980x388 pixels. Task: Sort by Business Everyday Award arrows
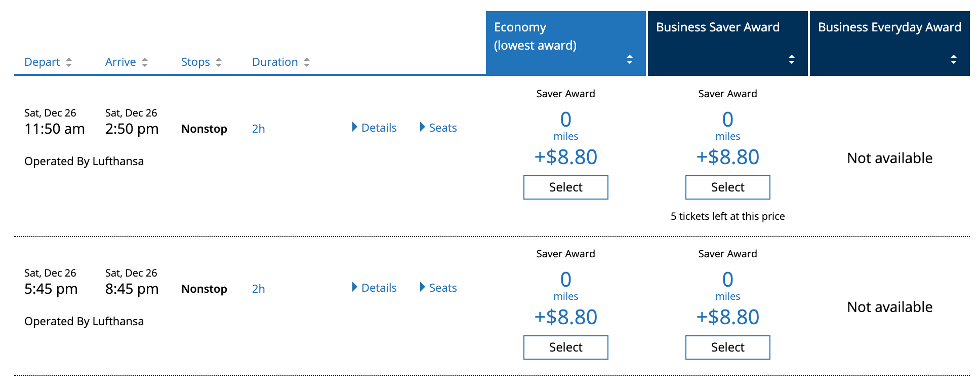pyautogui.click(x=953, y=59)
